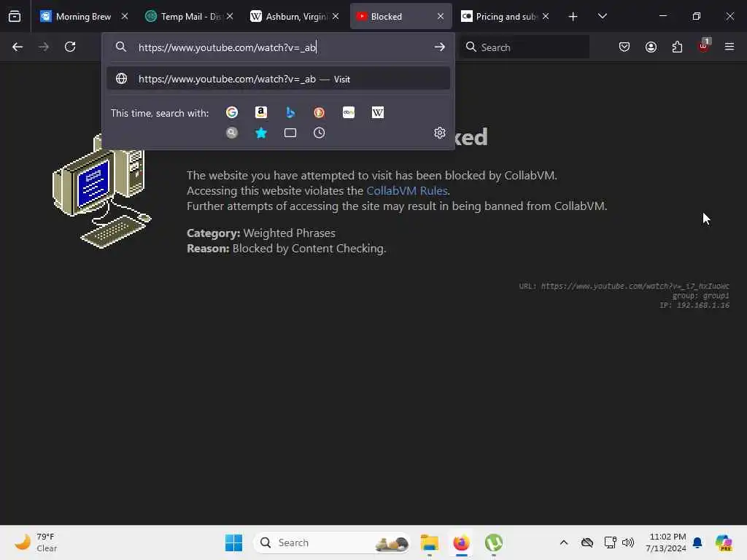Close the Ashburn, Virginia tab

[336, 16]
